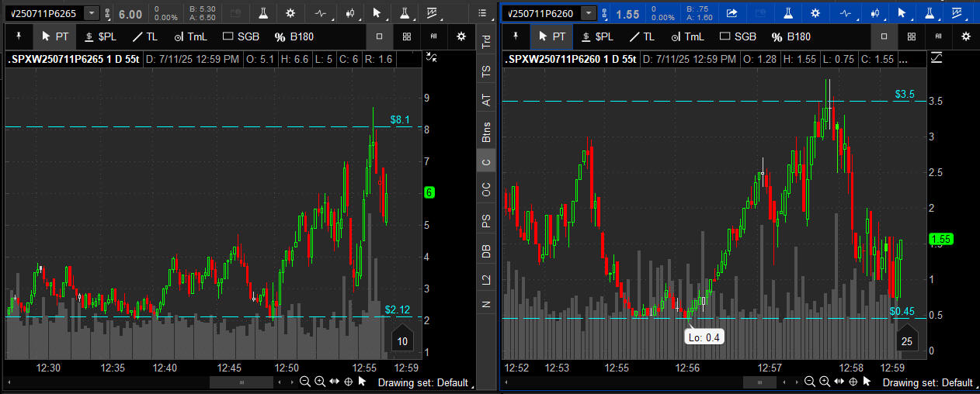Open Drawing set Default menu under right chart

(927, 382)
